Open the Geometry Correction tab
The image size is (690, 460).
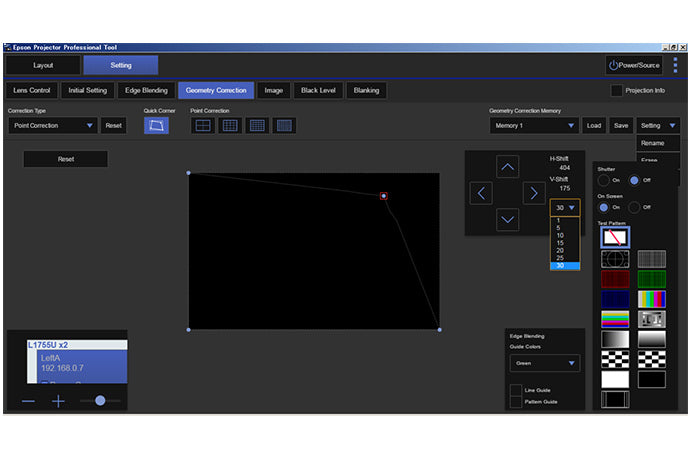(x=216, y=90)
